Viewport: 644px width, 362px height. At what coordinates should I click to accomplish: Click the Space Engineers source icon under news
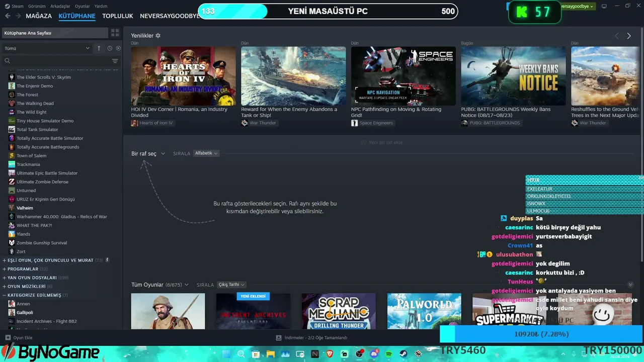click(354, 123)
